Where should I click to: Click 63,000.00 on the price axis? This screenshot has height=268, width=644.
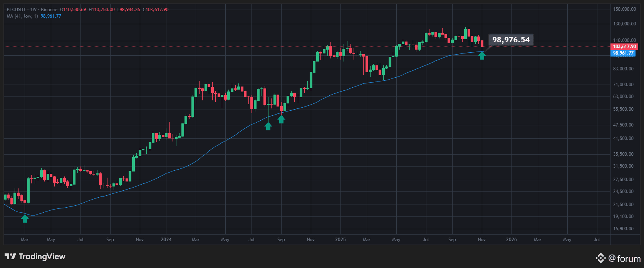623,97
